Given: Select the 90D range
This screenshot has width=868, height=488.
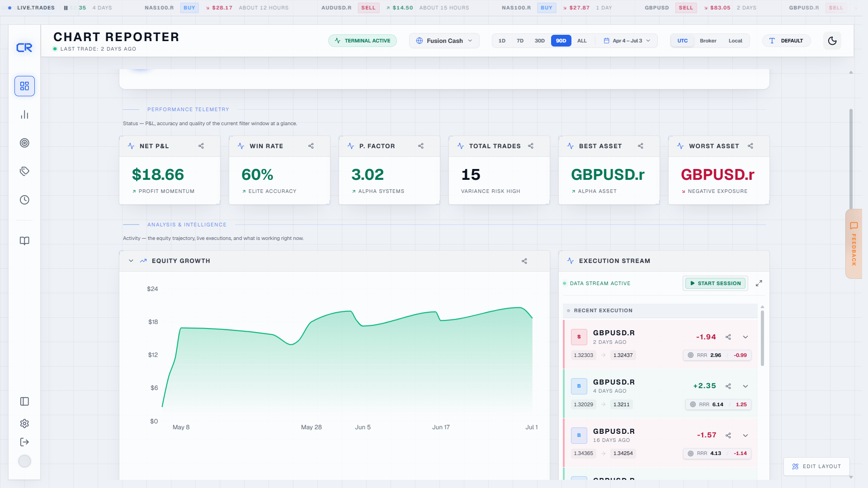Looking at the screenshot, I should coord(561,41).
